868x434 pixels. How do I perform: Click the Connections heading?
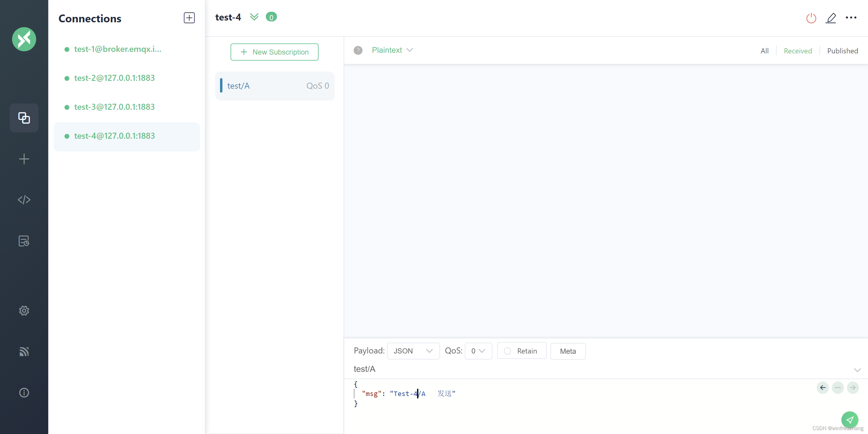pyautogui.click(x=90, y=18)
